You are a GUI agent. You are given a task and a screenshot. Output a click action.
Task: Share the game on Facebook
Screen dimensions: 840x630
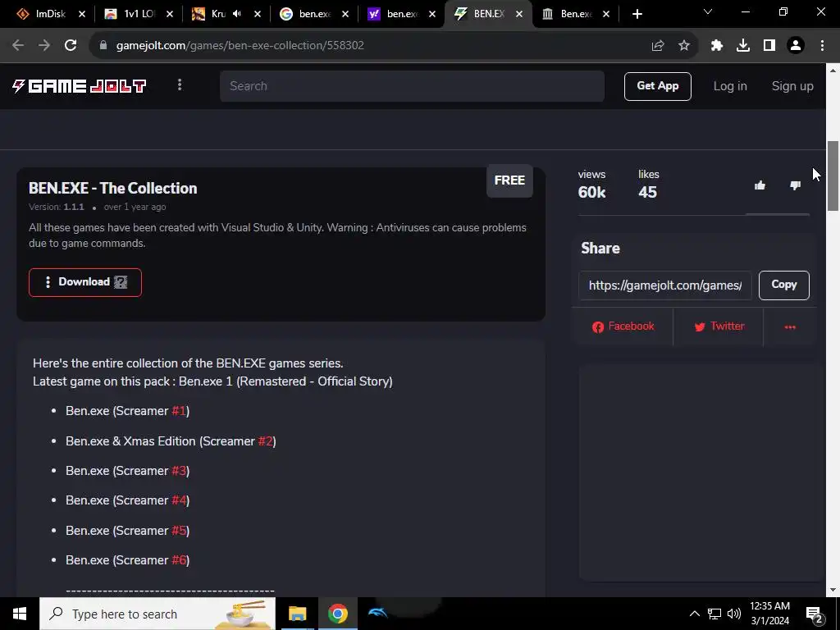(623, 326)
